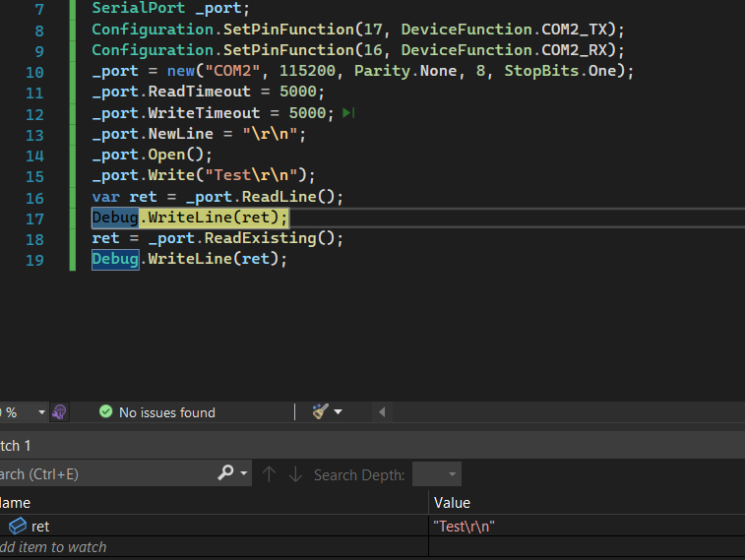
Task: Click the green check health indicator icon
Action: point(105,411)
